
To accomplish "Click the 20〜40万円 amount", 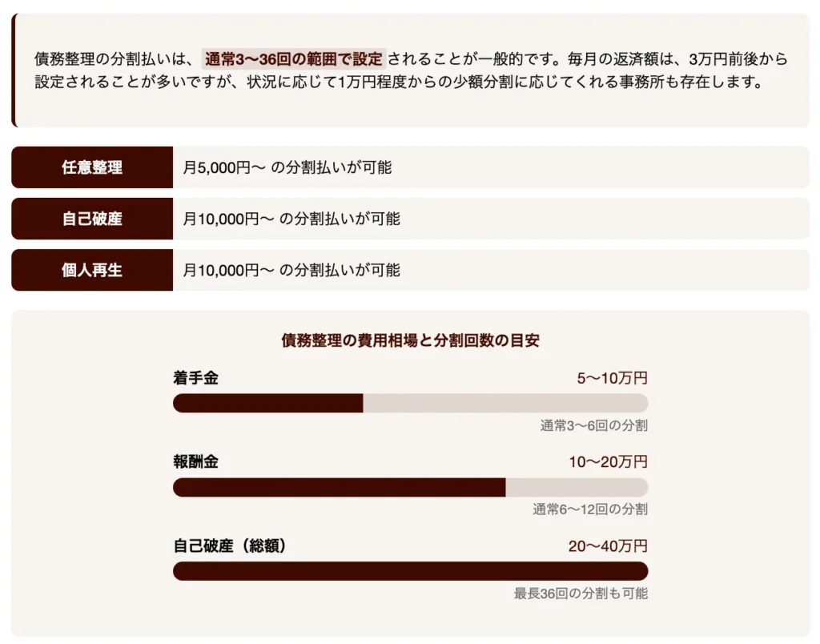I will 608,546.
